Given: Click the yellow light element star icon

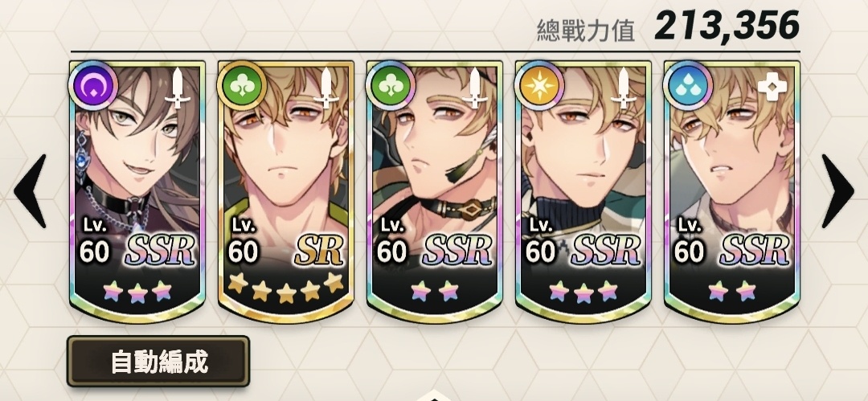Looking at the screenshot, I should click(x=539, y=86).
